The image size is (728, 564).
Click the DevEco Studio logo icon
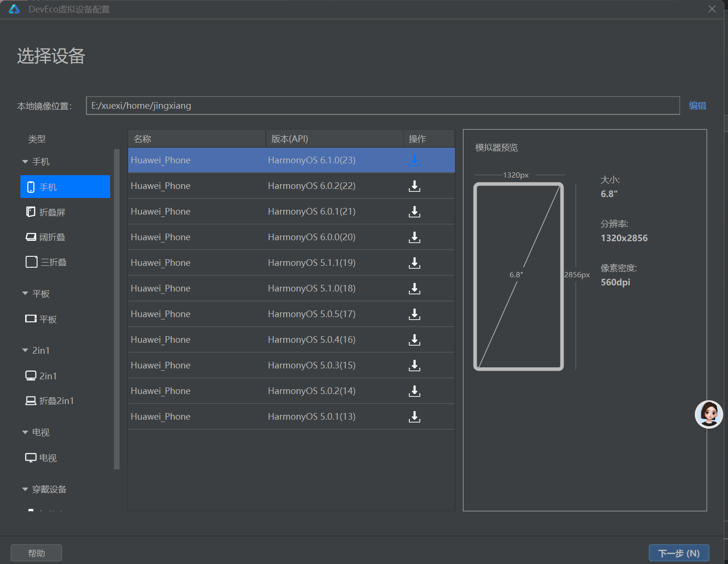(14, 9)
